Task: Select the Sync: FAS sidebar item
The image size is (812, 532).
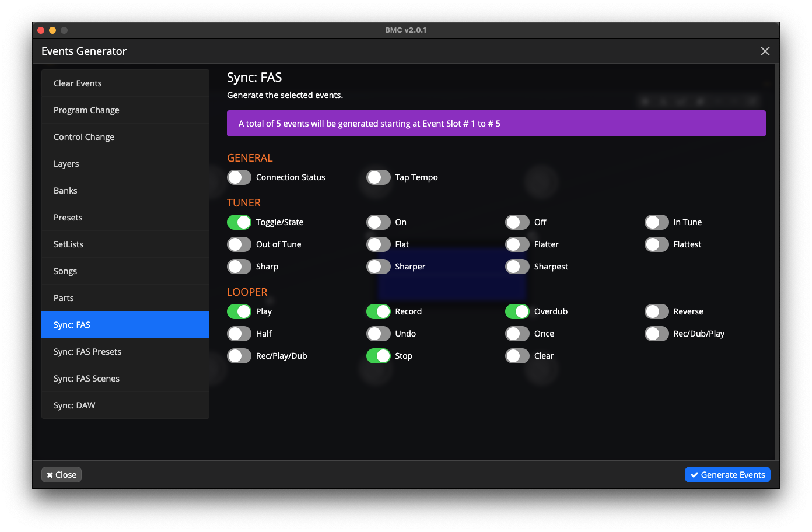Action: 125,325
